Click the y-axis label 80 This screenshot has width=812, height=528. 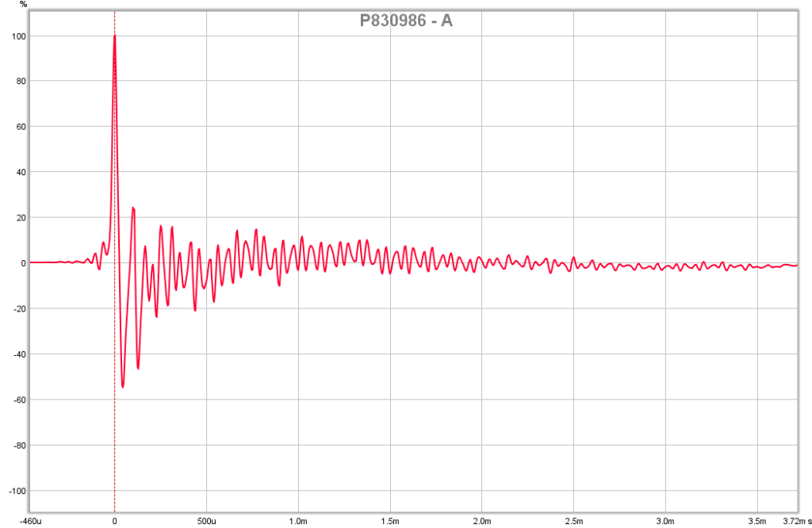tap(21, 82)
